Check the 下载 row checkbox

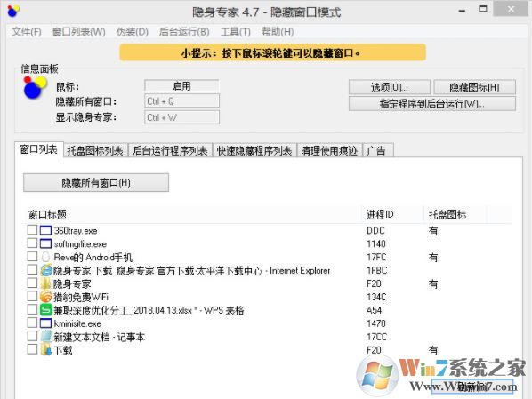pyautogui.click(x=32, y=349)
